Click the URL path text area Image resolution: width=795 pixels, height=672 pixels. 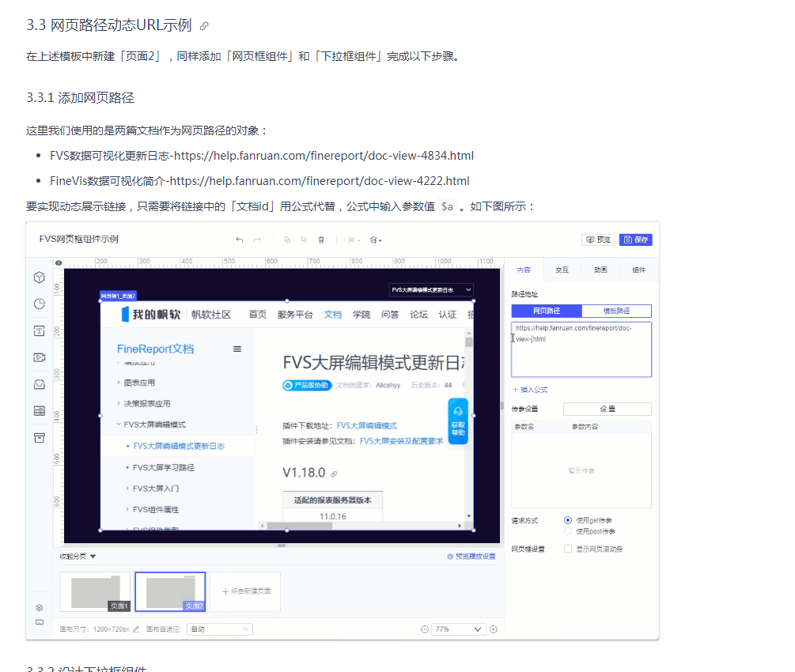coord(581,349)
